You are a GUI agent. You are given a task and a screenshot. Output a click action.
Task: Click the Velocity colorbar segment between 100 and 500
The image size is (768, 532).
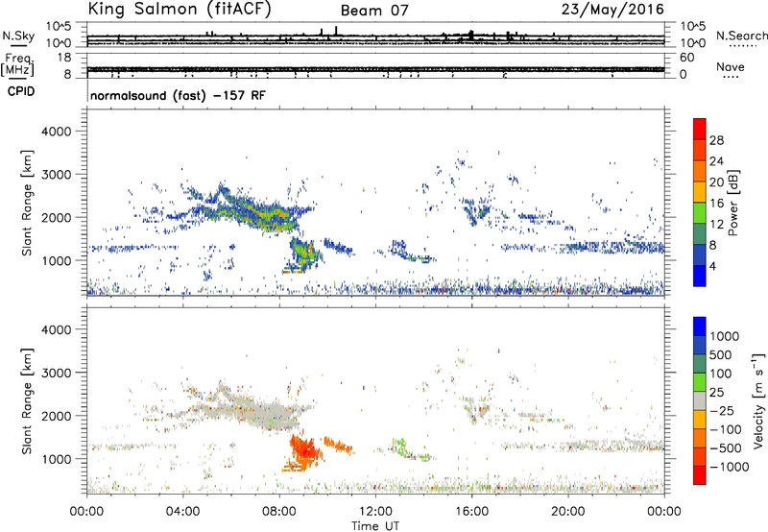click(700, 364)
